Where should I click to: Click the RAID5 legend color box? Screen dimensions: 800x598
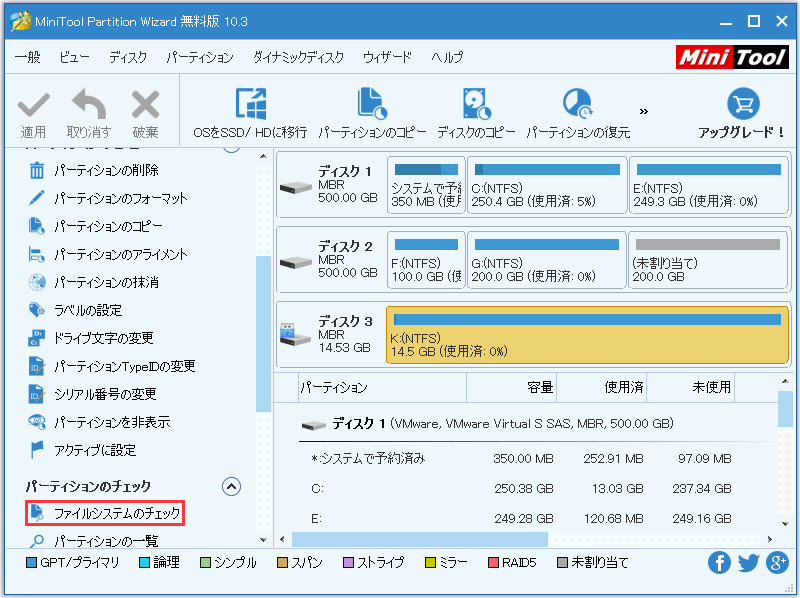[493, 563]
